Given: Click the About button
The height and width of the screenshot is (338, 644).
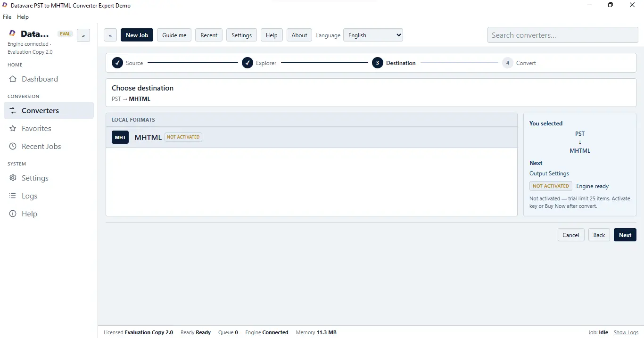Looking at the screenshot, I should pyautogui.click(x=299, y=35).
